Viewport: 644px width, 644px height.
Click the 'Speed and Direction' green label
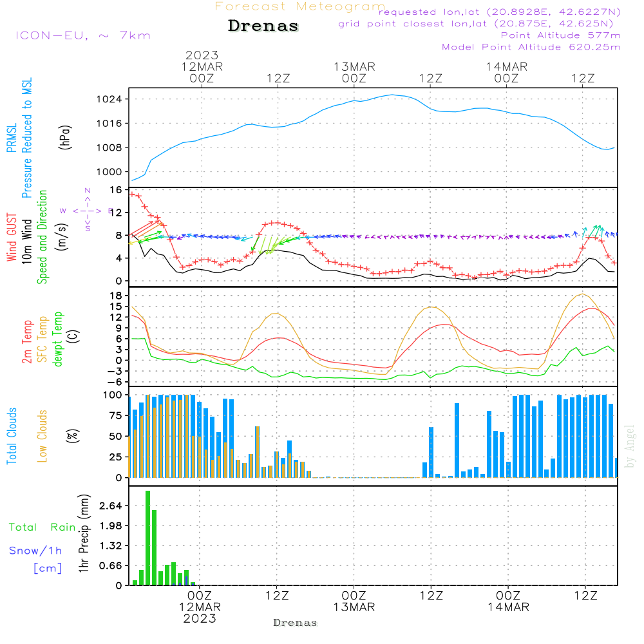pos(42,237)
